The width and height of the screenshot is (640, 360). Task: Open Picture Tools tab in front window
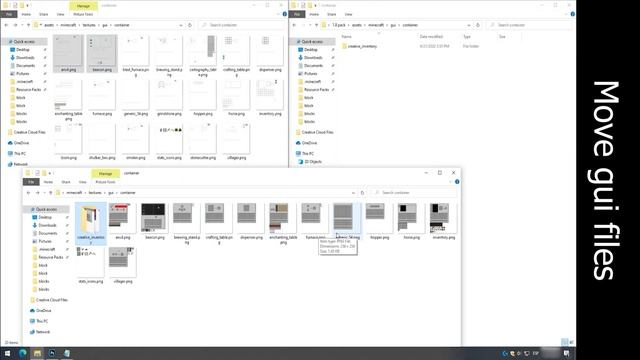(x=105, y=182)
